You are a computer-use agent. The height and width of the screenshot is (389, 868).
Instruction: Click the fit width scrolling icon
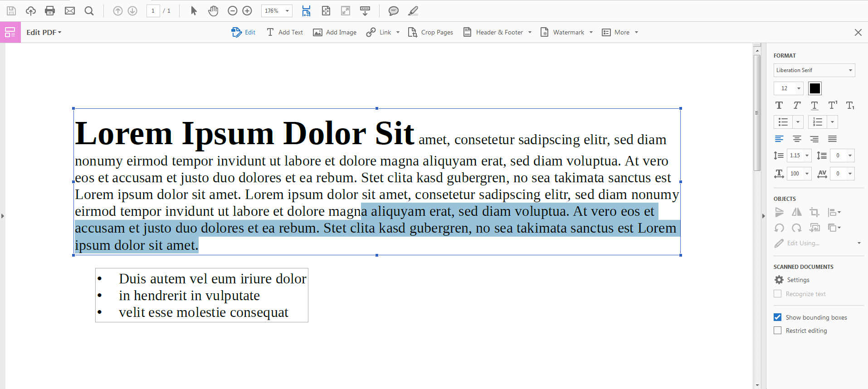tap(307, 11)
